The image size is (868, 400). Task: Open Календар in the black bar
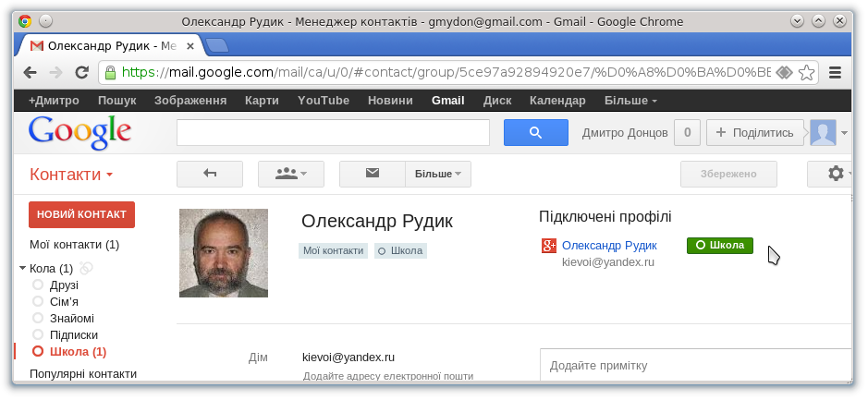point(557,101)
